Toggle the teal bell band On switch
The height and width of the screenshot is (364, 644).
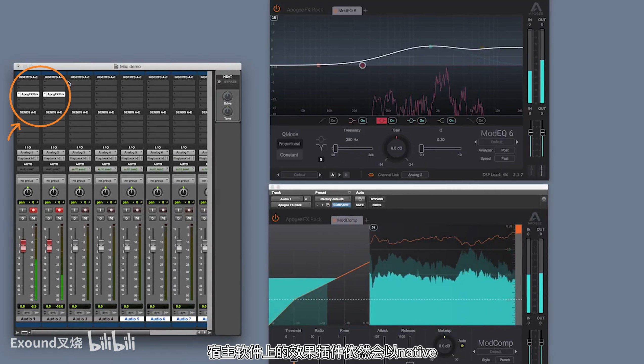pos(422,121)
